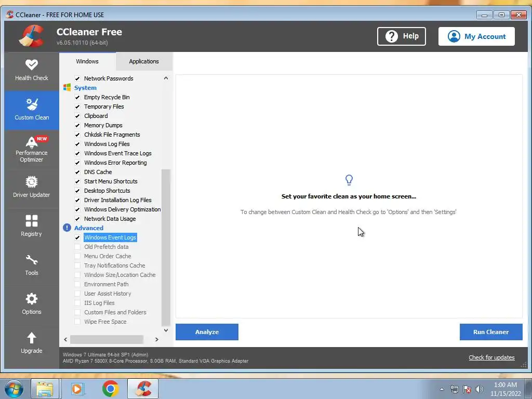Show hidden system tray icons

[x=442, y=389]
